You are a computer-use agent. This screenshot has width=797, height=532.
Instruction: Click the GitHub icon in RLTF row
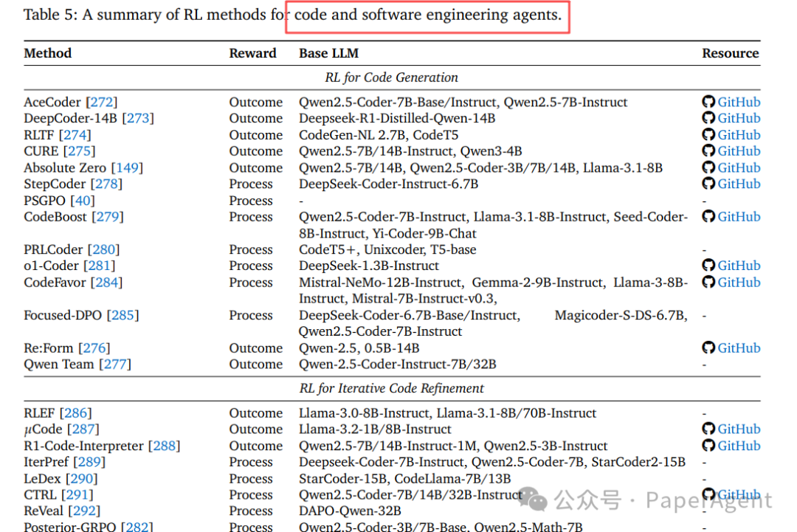[x=708, y=134]
